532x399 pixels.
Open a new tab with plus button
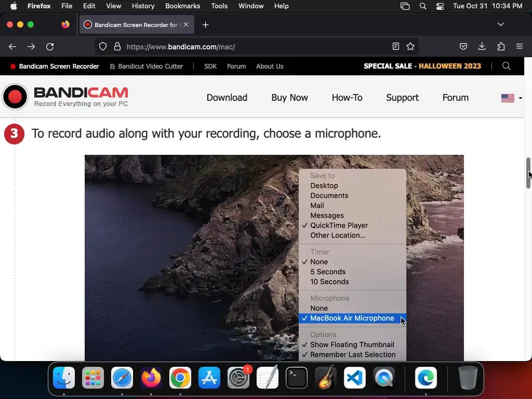[x=205, y=25]
